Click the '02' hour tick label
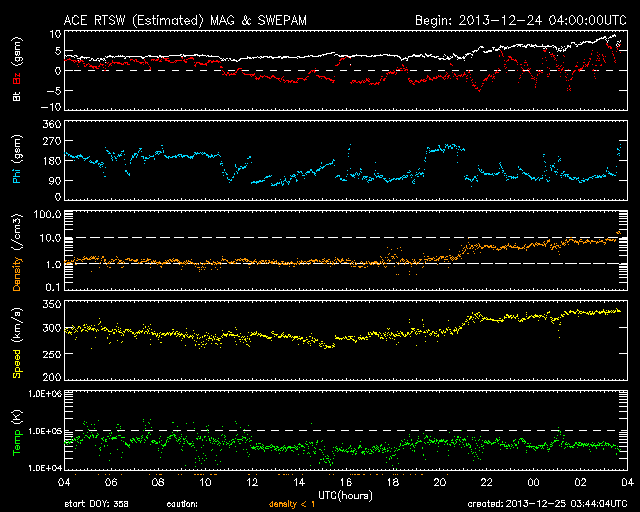This screenshot has height=512, width=640. point(580,483)
